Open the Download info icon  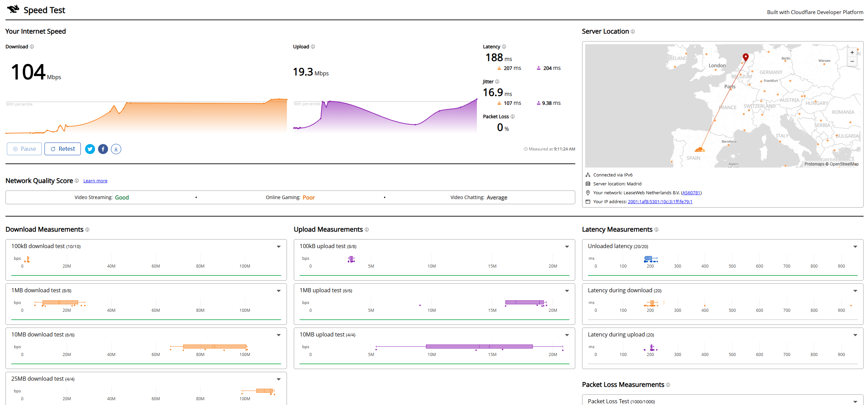(32, 47)
